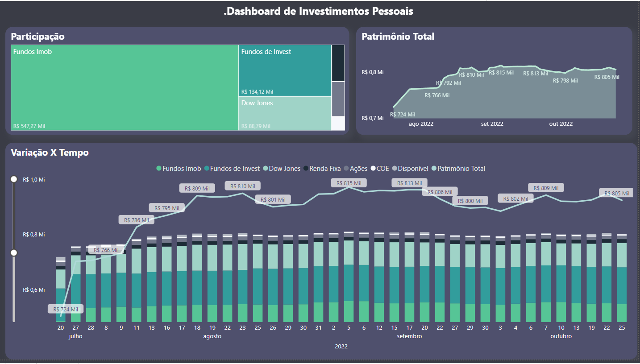The width and height of the screenshot is (640, 364).
Task: Select the Renda Fixa legend icon
Action: 306,168
